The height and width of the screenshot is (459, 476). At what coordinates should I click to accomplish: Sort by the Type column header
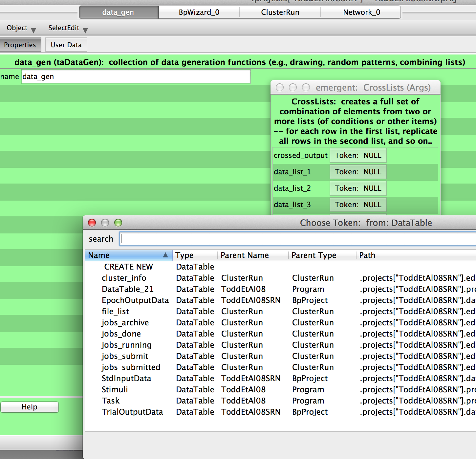coord(195,255)
